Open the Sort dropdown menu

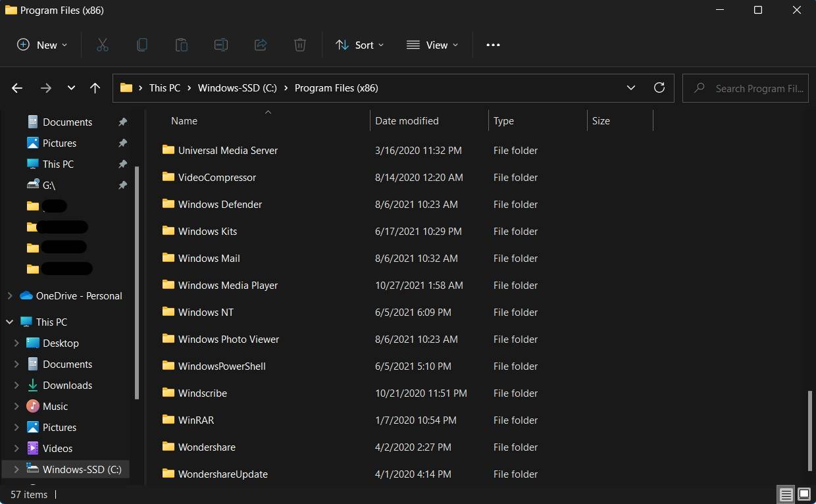click(x=359, y=45)
